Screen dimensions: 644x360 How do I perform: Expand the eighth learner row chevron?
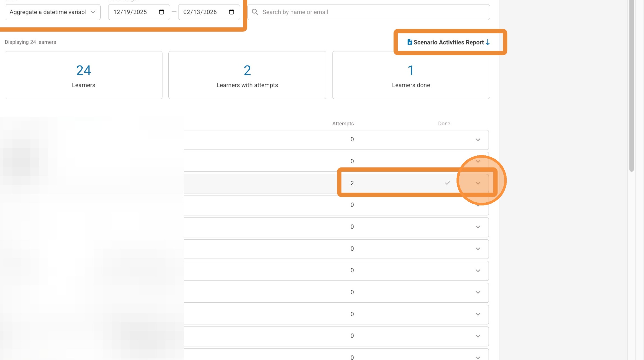coord(478,292)
